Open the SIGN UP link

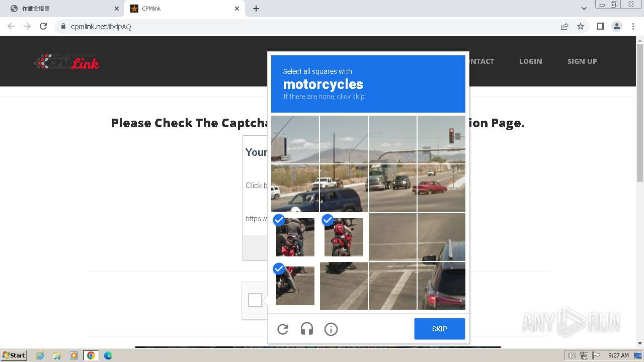pos(582,61)
